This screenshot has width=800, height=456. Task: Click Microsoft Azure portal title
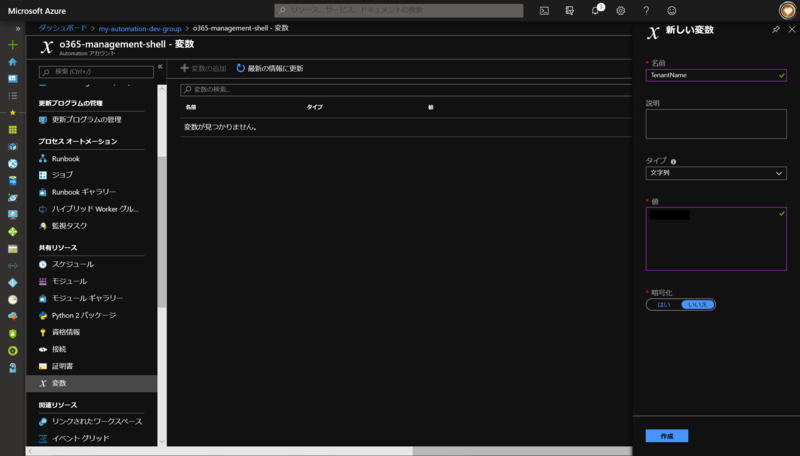point(37,11)
